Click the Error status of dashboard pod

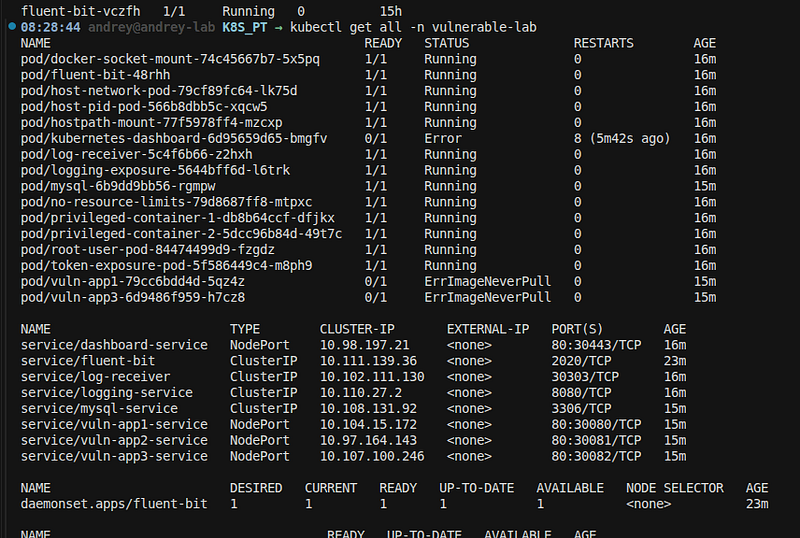[x=443, y=139]
